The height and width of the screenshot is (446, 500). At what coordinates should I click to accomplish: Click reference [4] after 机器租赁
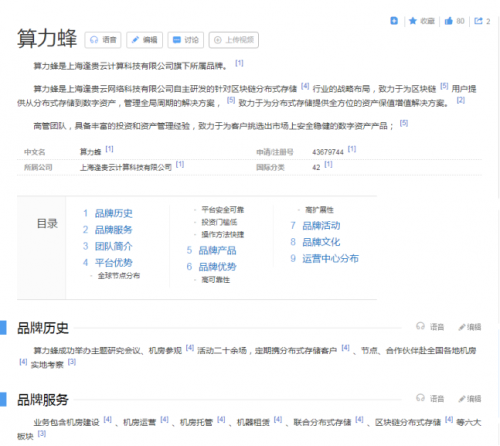pos(278,419)
